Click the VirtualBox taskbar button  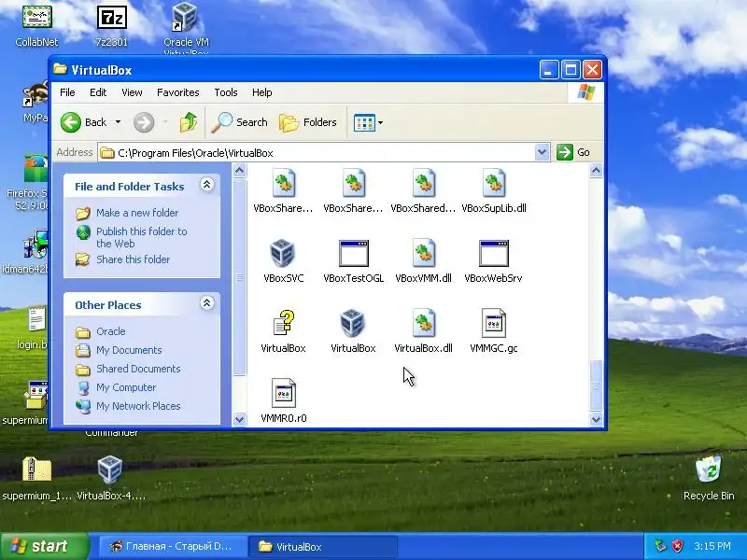click(x=324, y=546)
